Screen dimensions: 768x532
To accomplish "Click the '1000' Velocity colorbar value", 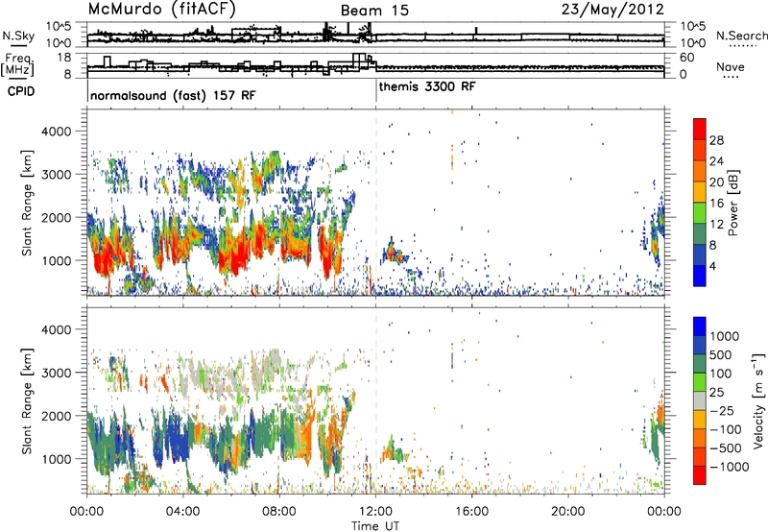I will click(725, 336).
